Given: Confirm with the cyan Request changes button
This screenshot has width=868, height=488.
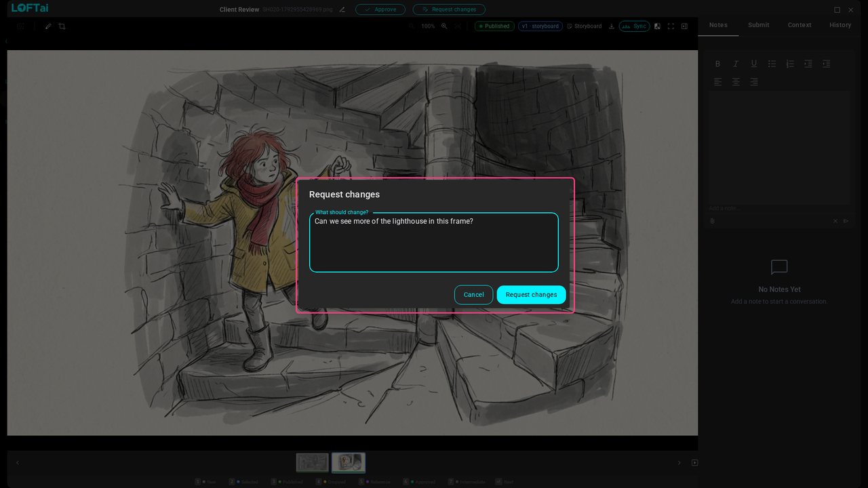Looking at the screenshot, I should pyautogui.click(x=531, y=295).
